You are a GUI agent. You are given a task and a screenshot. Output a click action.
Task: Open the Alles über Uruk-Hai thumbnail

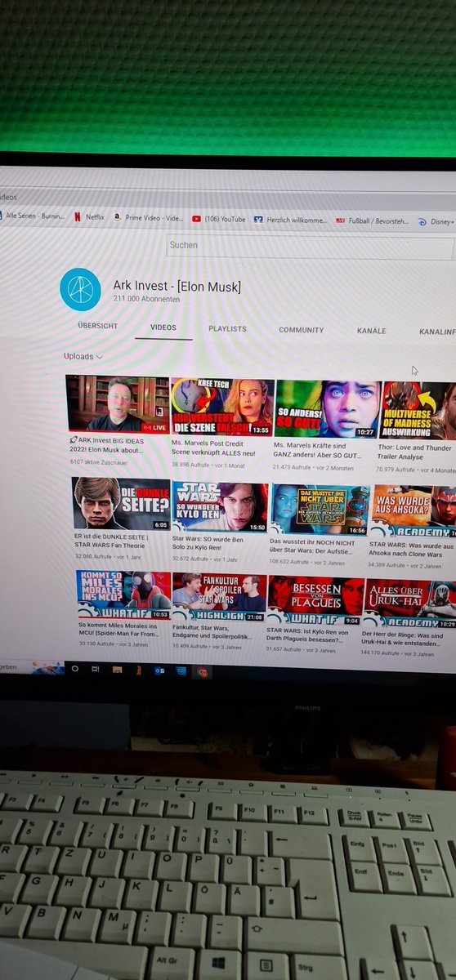point(411,604)
